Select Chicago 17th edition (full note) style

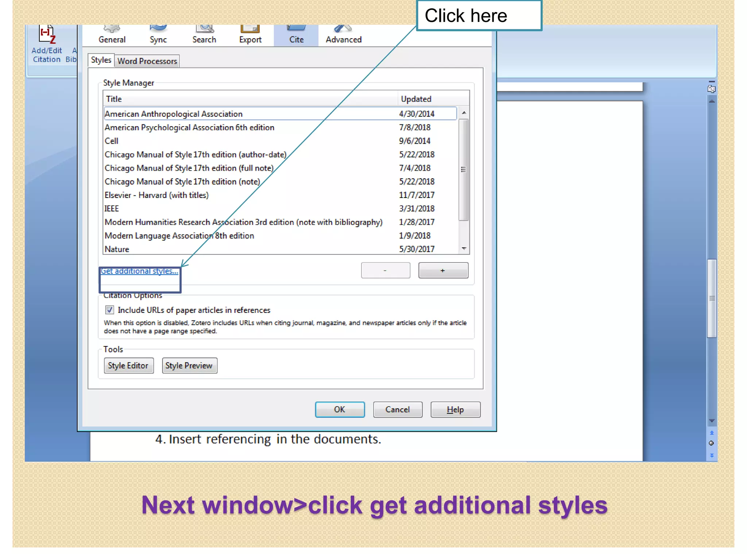pos(280,168)
